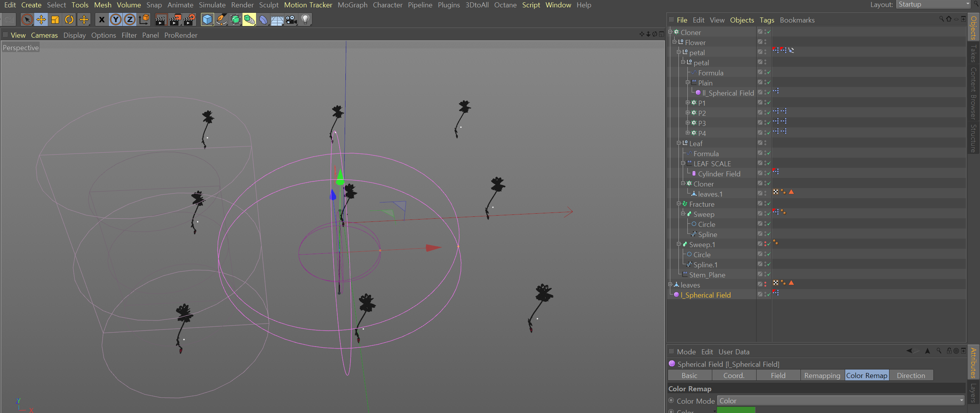Toggle enable checkmark for Stem_Plane
This screenshot has height=413, width=980.
pyautogui.click(x=769, y=274)
